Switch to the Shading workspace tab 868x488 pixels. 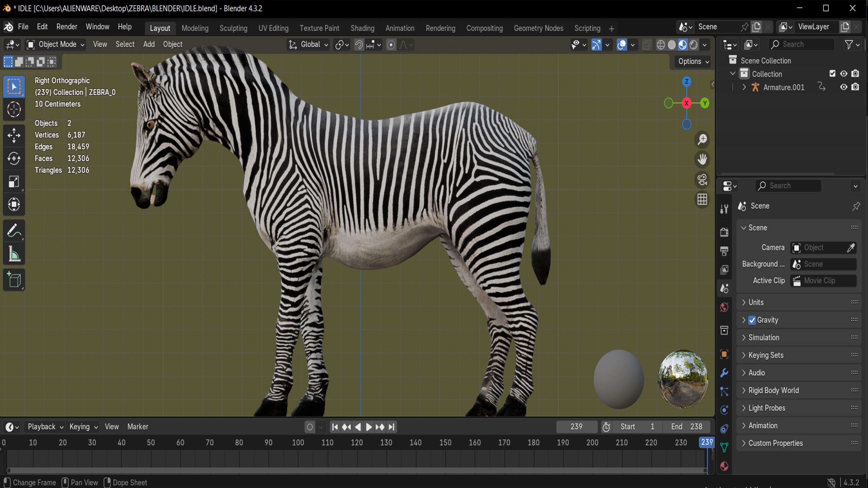(x=362, y=28)
